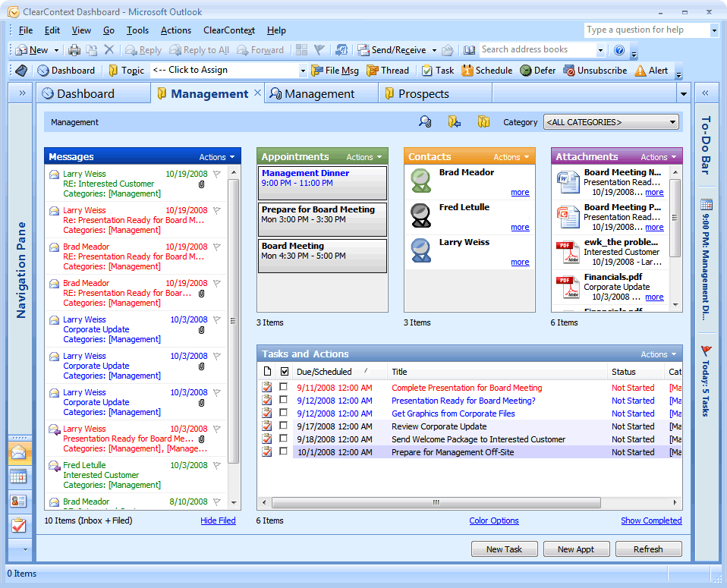Click the Fred Letulle black contact avatar
727x588 pixels.
point(421,215)
